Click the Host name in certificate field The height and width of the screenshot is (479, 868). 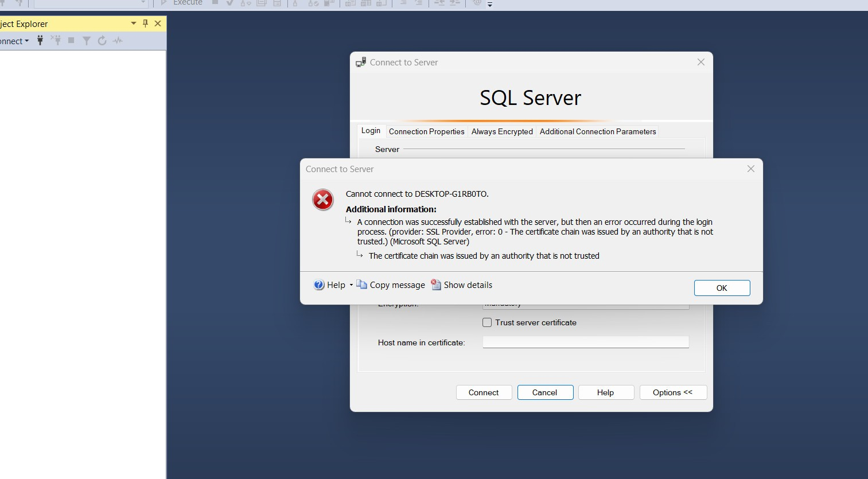[x=585, y=342]
